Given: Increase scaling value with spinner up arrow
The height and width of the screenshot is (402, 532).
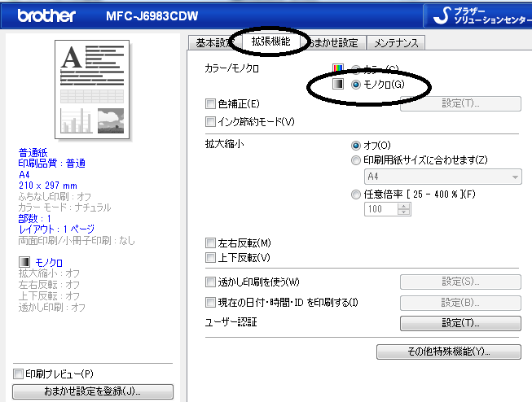Looking at the screenshot, I should (404, 206).
